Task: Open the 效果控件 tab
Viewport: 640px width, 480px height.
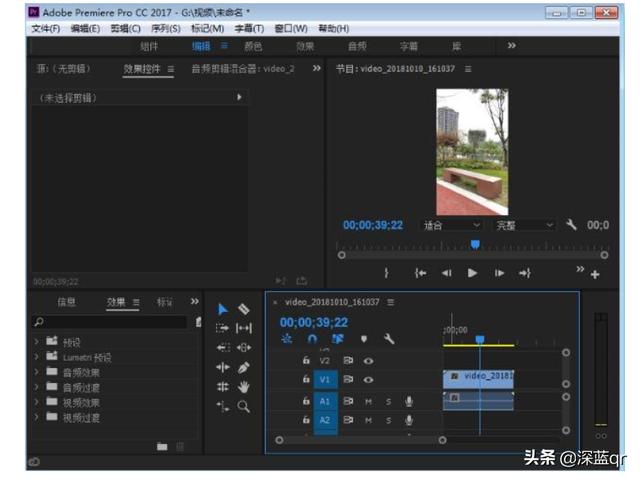Action: (x=142, y=69)
